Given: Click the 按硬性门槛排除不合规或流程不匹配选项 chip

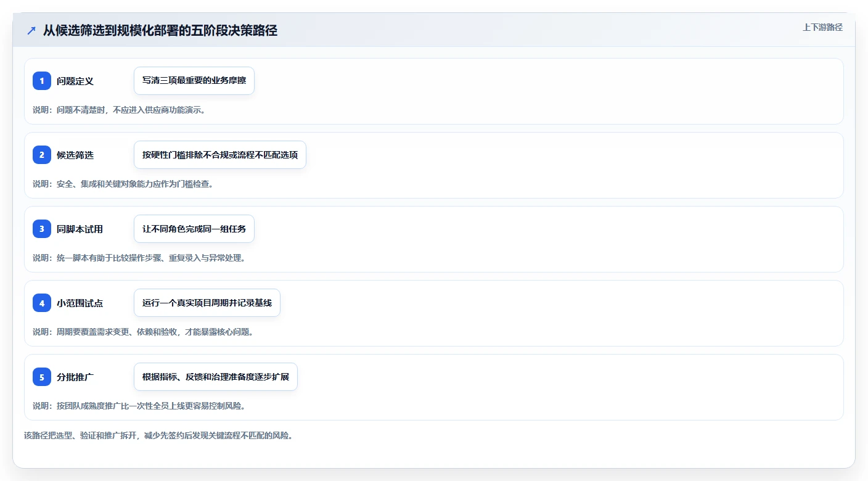Looking at the screenshot, I should point(220,155).
